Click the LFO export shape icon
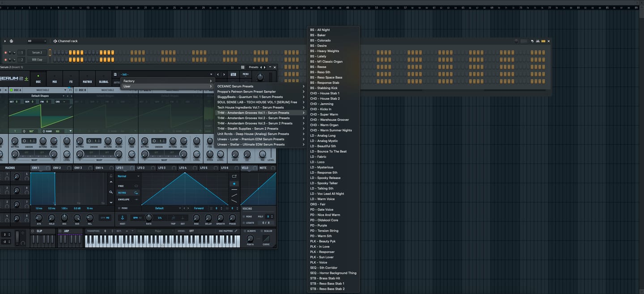Screen dimensions: 644x294 (x=234, y=176)
